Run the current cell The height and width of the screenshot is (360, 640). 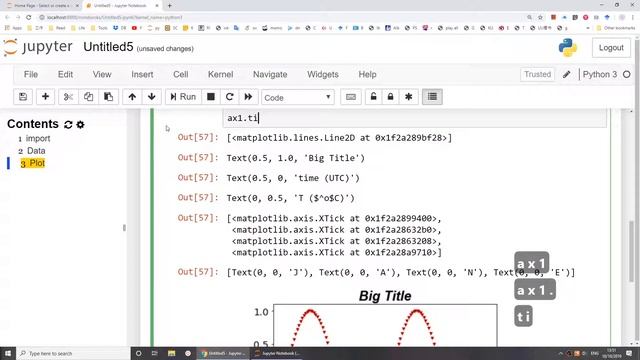click(x=183, y=97)
